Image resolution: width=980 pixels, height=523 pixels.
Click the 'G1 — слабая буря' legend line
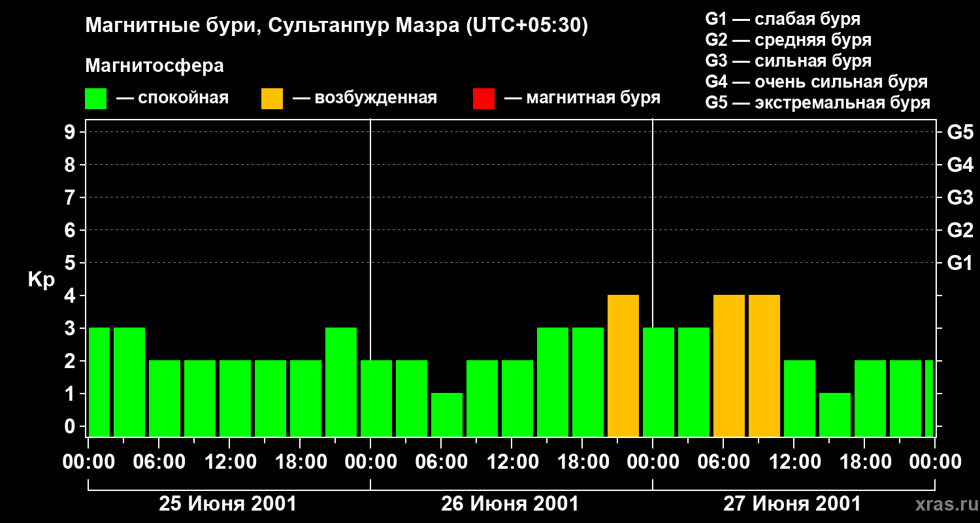(x=783, y=19)
